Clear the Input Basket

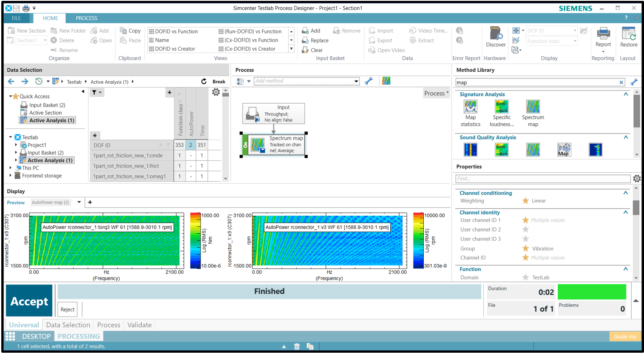[x=312, y=50]
